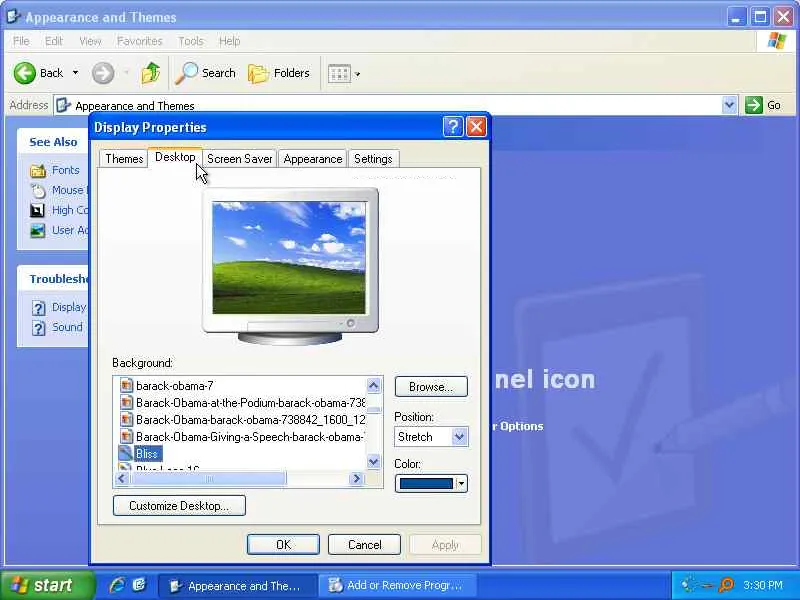
Task: Close the Display Properties dialog
Action: (x=477, y=127)
